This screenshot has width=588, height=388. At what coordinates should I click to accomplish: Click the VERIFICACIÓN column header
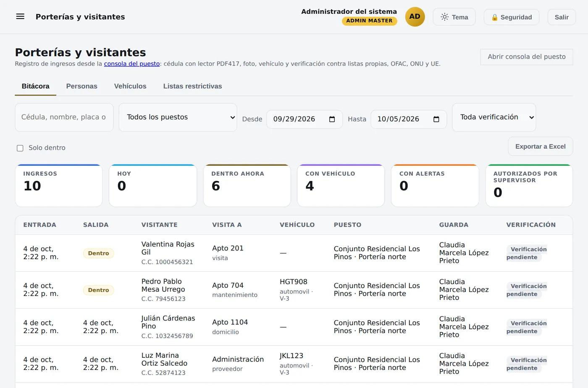[531, 225]
